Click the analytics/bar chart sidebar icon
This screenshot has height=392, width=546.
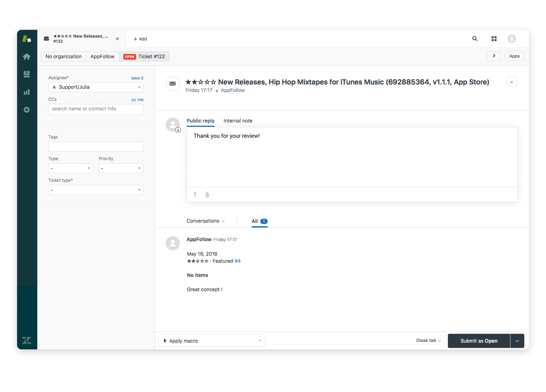(27, 92)
